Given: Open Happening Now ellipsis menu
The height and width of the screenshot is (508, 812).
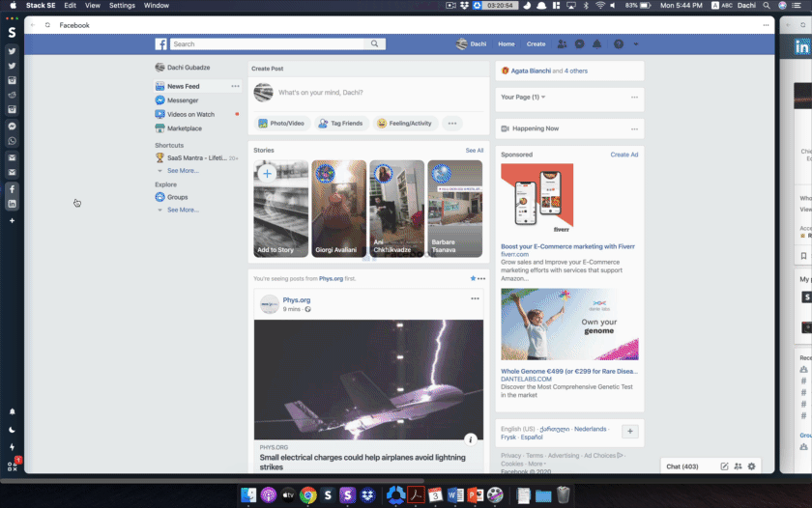Looking at the screenshot, I should [634, 128].
